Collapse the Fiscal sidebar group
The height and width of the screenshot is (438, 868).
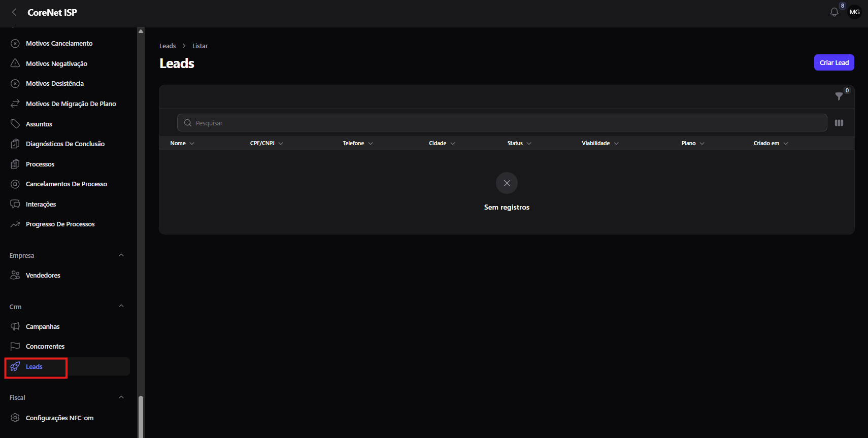coord(121,397)
